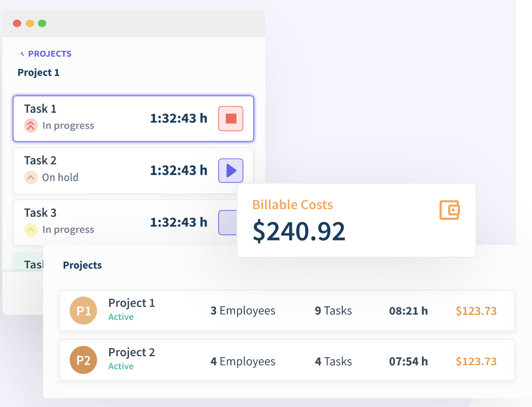Click the Billable Costs wallet icon

450,210
